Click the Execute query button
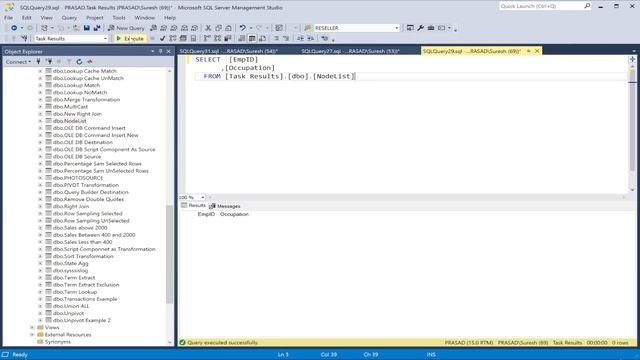 130,38
